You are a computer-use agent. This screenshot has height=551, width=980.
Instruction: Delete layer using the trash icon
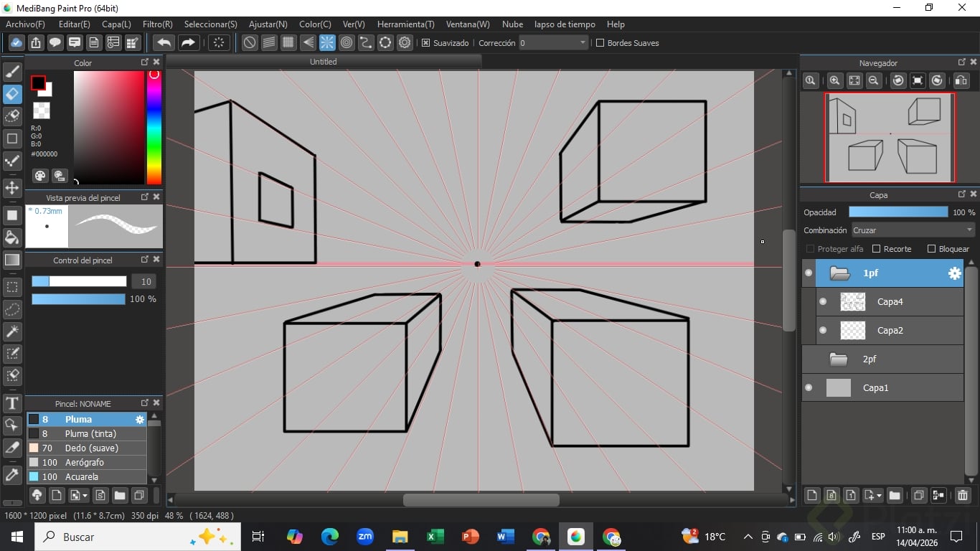click(x=963, y=495)
